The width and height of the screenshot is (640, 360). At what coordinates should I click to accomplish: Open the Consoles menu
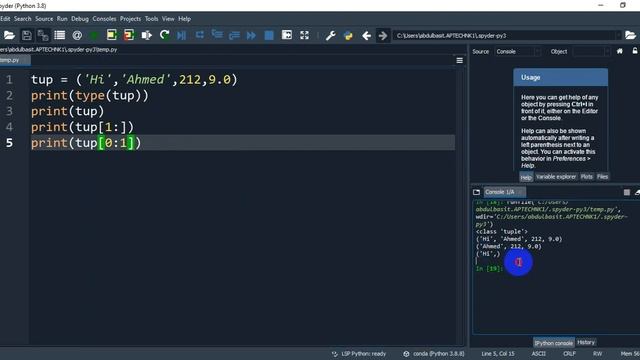[x=104, y=19]
